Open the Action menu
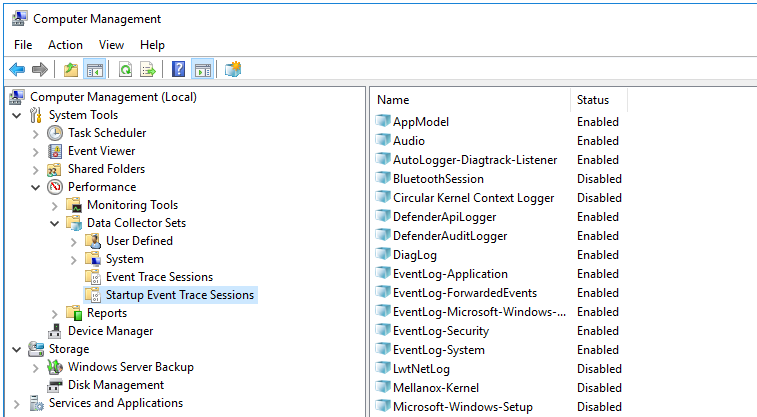Viewport: 757px width, 417px height. pyautogui.click(x=65, y=45)
